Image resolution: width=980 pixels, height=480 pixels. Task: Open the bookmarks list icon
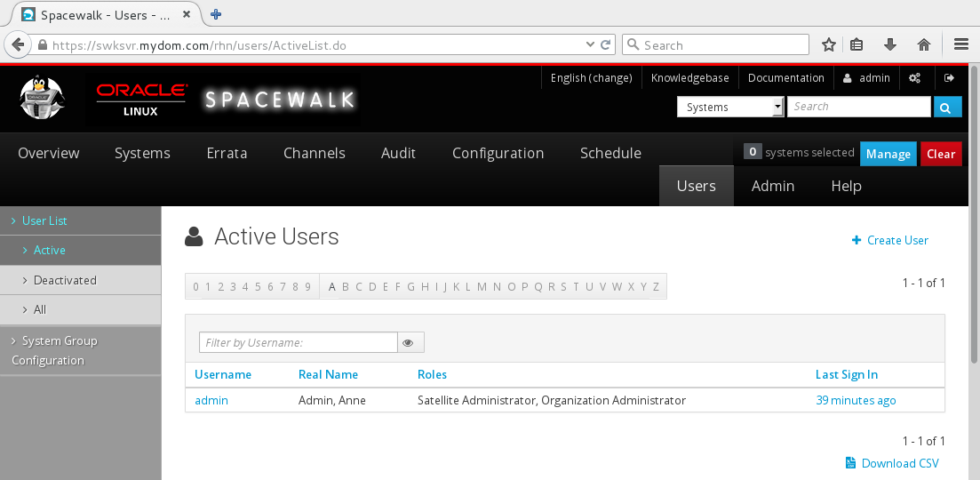857,45
